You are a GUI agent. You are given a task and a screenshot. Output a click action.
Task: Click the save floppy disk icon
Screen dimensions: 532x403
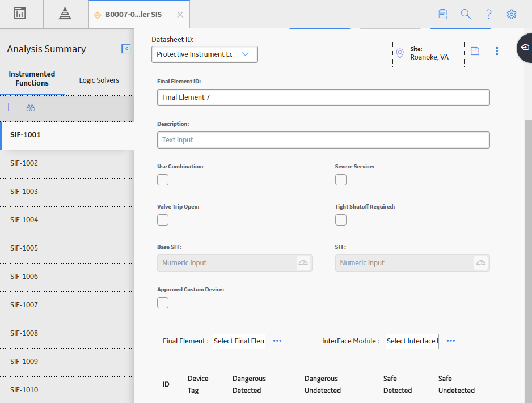(475, 51)
